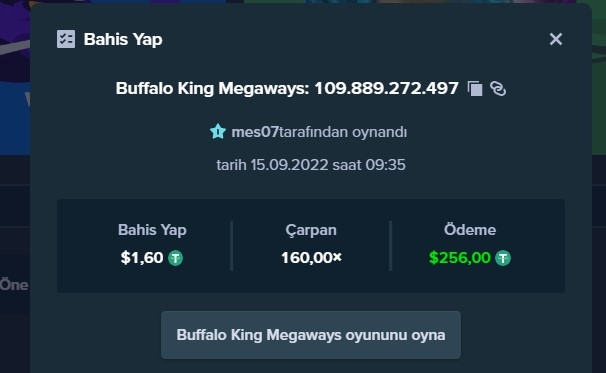Click the chain link icon beside the bet ID

click(x=498, y=89)
